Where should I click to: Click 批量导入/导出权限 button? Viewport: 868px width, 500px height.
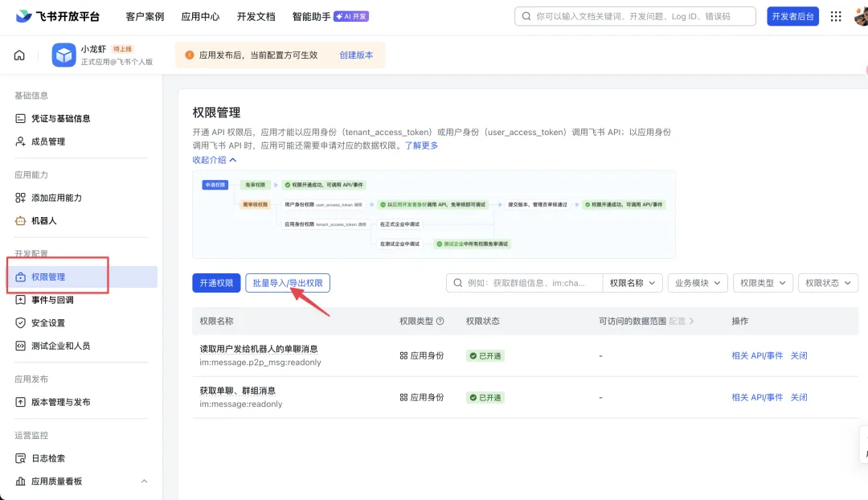tap(288, 283)
